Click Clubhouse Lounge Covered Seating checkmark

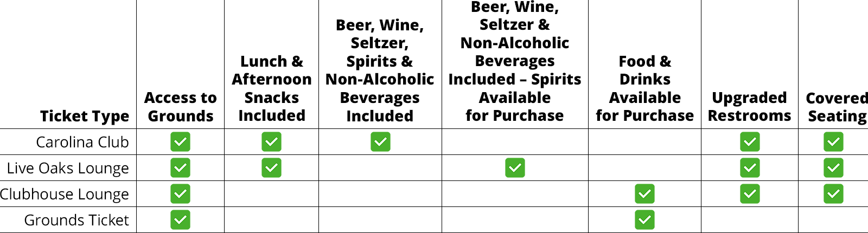pyautogui.click(x=833, y=194)
